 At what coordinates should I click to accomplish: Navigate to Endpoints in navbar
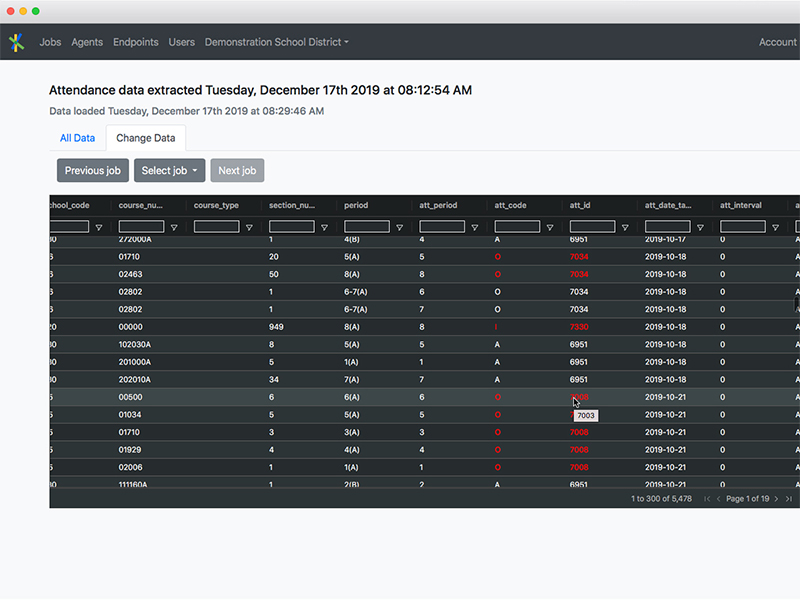tap(135, 42)
